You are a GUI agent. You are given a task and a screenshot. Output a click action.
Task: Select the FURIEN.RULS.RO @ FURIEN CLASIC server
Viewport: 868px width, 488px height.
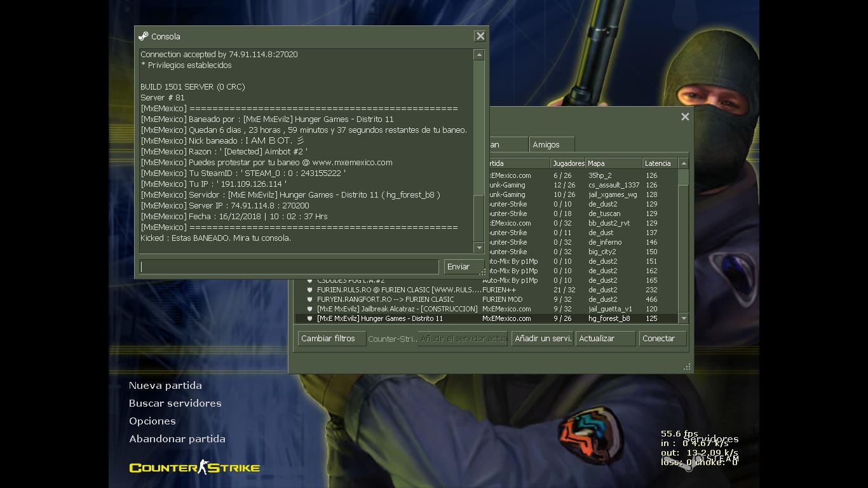[x=487, y=290]
